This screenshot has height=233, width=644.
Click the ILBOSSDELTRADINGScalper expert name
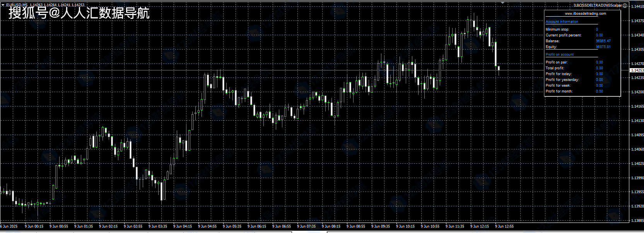click(x=598, y=5)
